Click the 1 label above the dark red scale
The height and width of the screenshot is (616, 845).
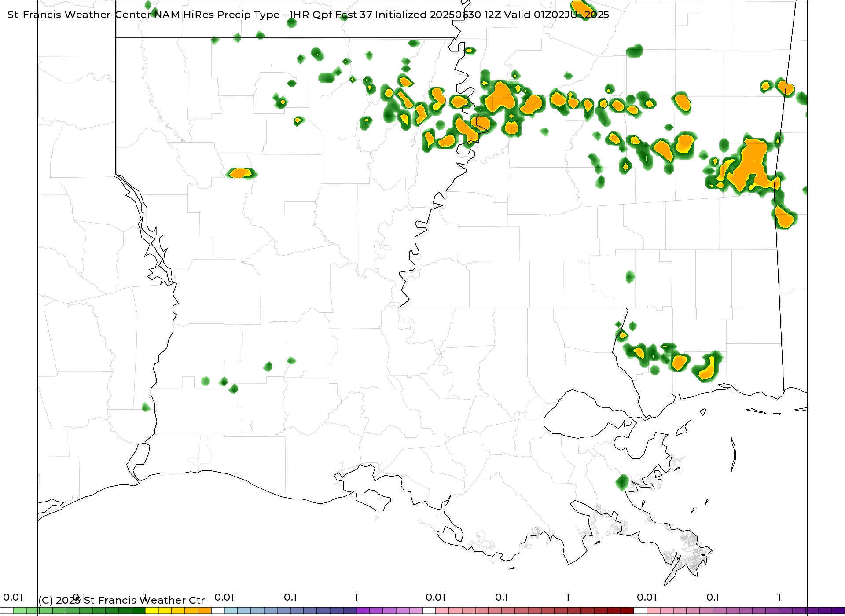[568, 598]
